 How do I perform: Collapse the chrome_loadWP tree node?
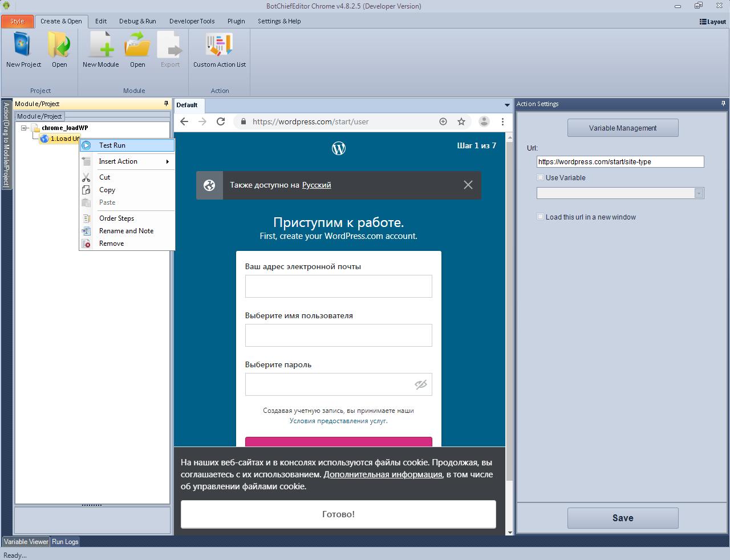click(x=24, y=128)
